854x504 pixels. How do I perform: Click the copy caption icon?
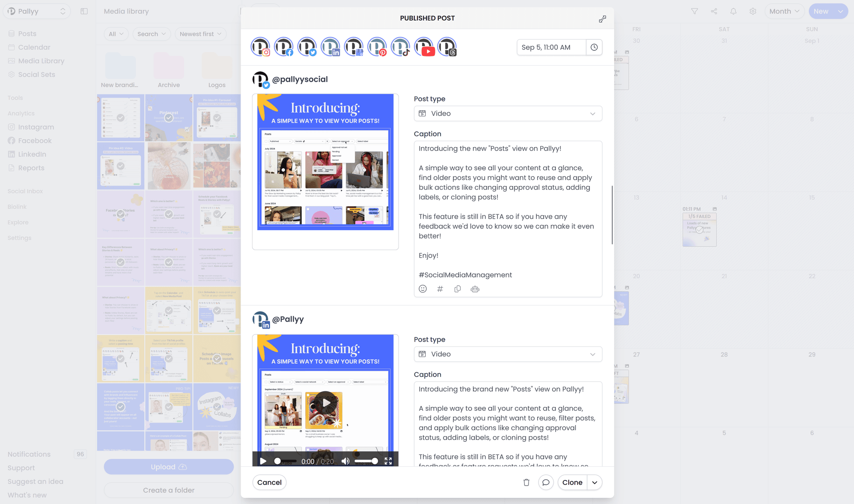[x=457, y=289]
